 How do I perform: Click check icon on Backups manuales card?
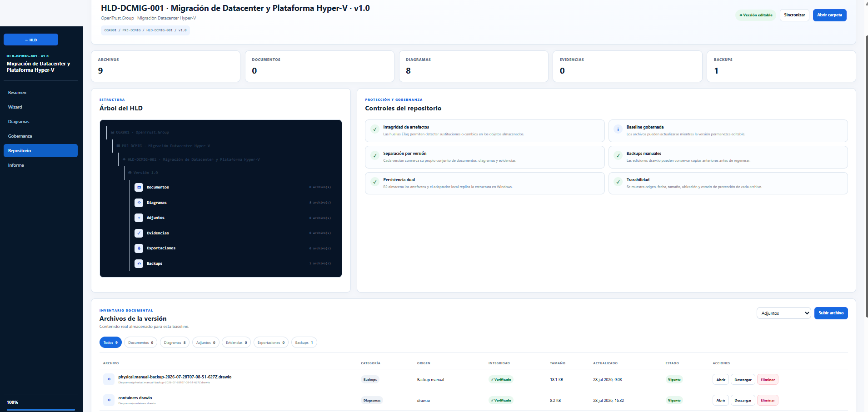click(618, 155)
